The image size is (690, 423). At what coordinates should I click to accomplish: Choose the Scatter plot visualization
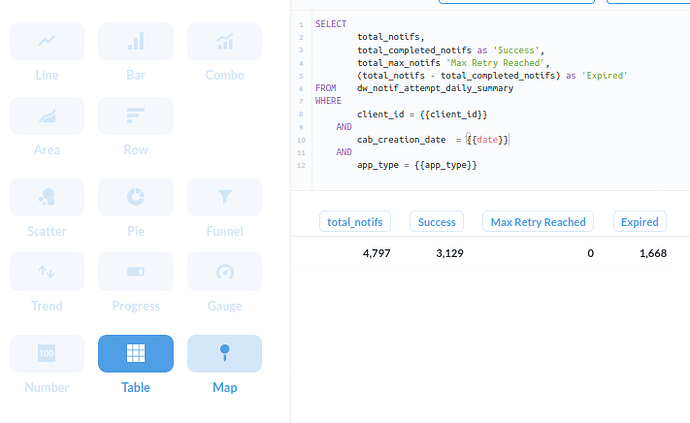[x=47, y=197]
